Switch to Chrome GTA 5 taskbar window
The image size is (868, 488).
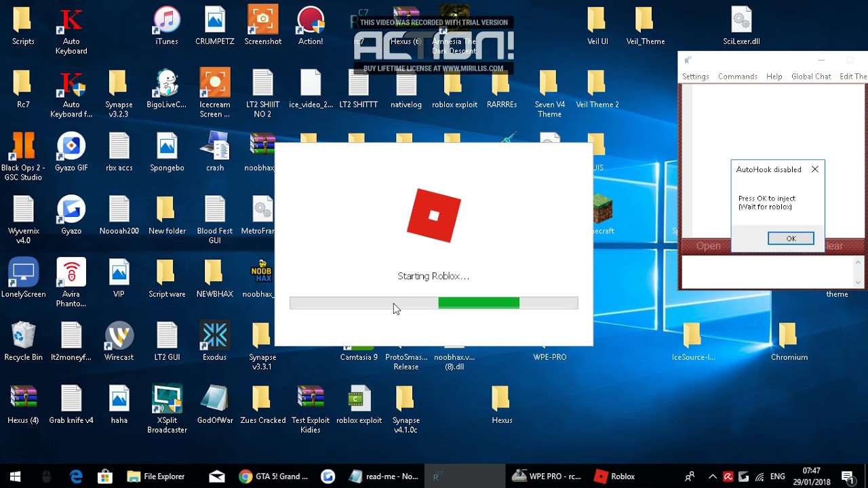273,476
